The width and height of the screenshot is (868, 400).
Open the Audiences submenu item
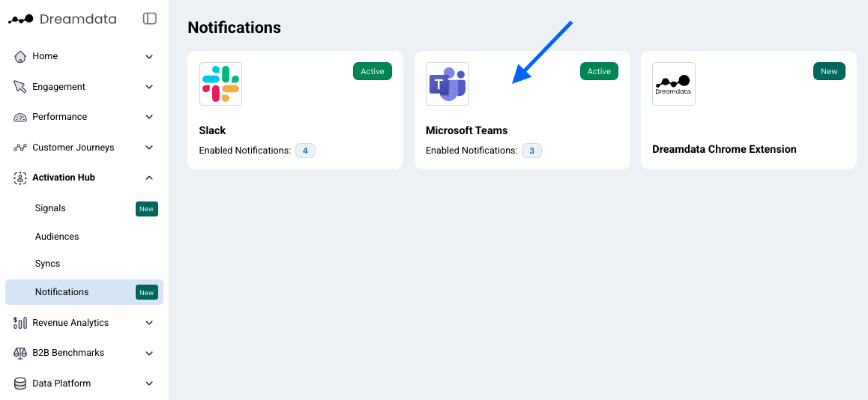(x=57, y=236)
